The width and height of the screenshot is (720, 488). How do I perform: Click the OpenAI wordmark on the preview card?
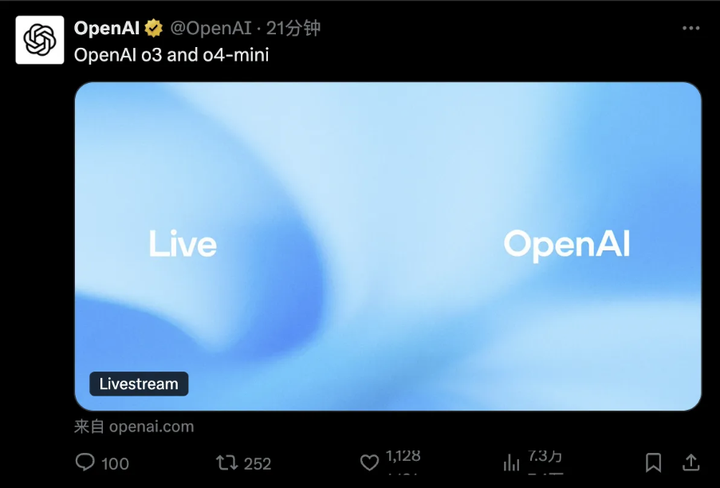(x=567, y=245)
